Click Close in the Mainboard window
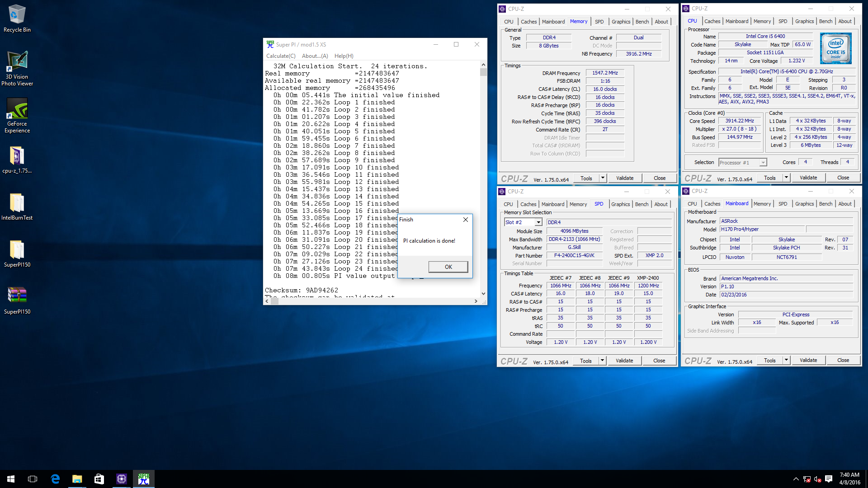This screenshot has height=488, width=868. [843, 360]
